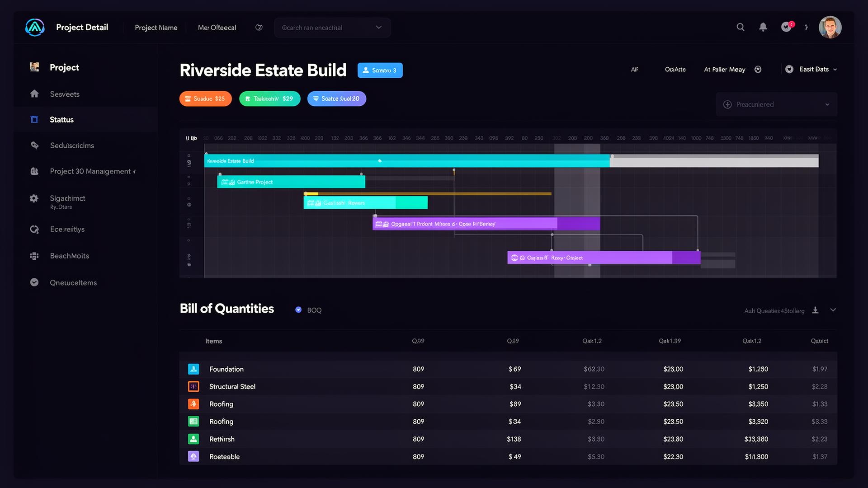Image resolution: width=868 pixels, height=488 pixels.
Task: Click the Items column header
Action: 213,341
